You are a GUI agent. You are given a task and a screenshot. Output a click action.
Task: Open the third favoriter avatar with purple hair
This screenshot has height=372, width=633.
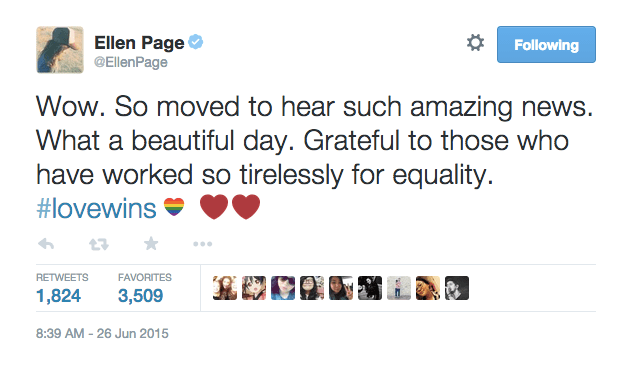point(283,288)
